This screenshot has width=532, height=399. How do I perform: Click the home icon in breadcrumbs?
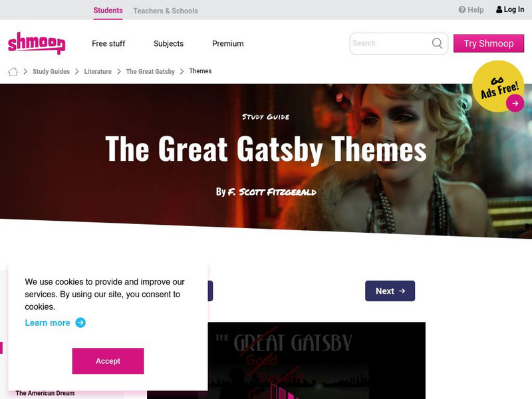tap(13, 72)
